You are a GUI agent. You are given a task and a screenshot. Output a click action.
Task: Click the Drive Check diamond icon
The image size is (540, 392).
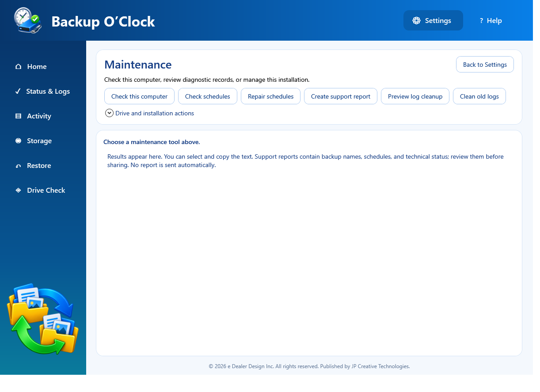18,190
